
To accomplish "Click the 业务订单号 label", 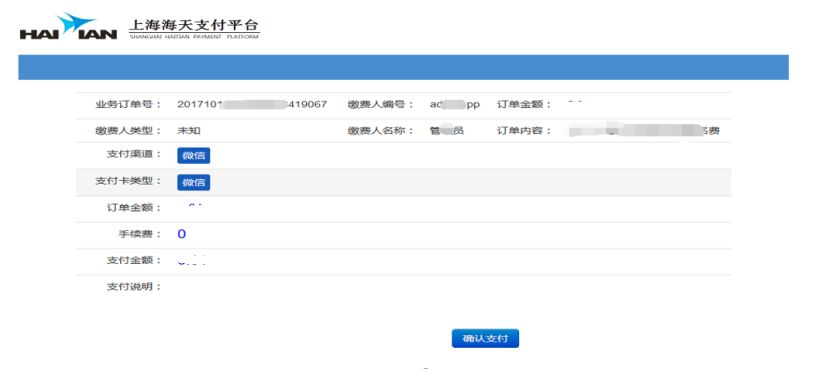I will (128, 104).
